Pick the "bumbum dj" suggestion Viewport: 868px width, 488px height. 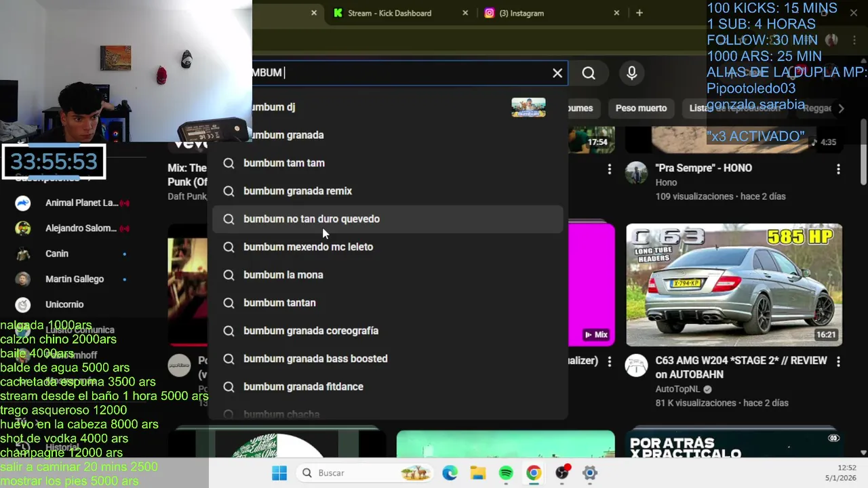[388, 107]
